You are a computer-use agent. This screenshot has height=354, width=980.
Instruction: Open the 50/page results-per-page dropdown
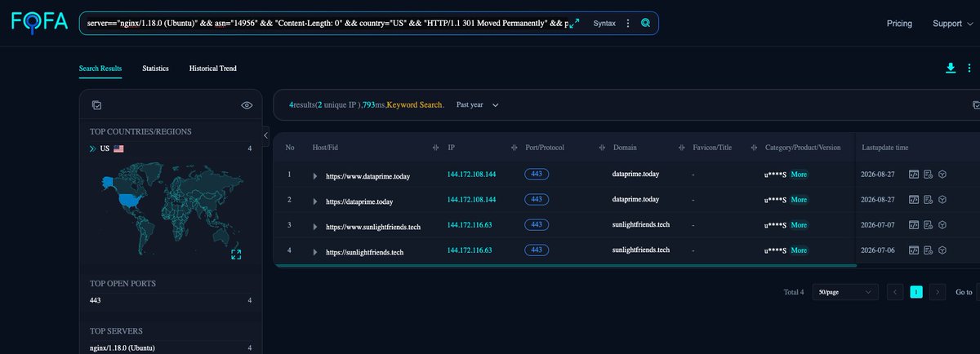tap(845, 291)
